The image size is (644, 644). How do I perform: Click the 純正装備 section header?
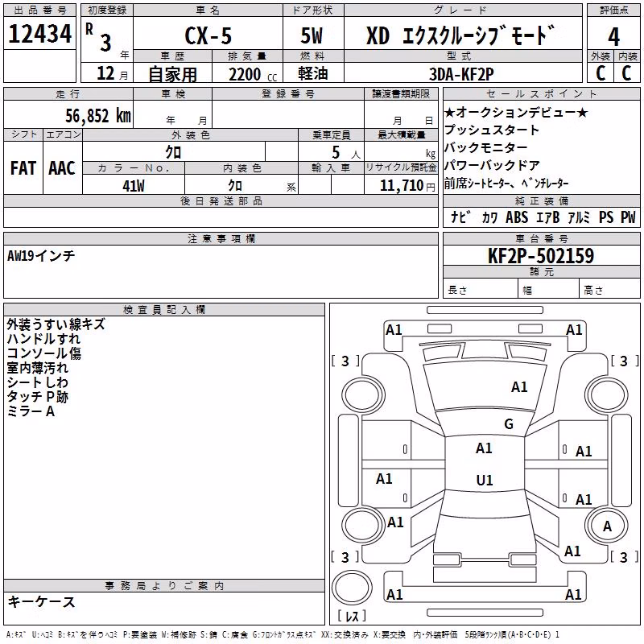(x=541, y=200)
